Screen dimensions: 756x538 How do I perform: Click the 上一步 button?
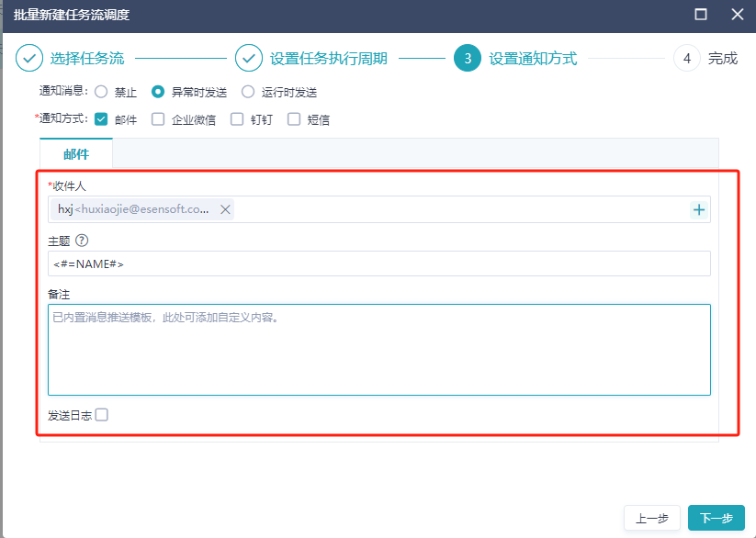click(x=651, y=518)
